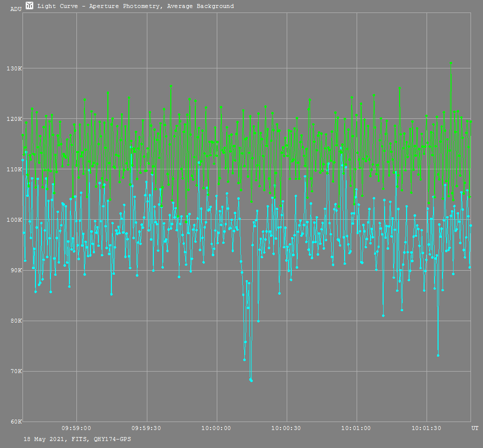The height and width of the screenshot is (448, 483).
Task: Click the 09:59:00 time axis label
Action: [76, 429]
